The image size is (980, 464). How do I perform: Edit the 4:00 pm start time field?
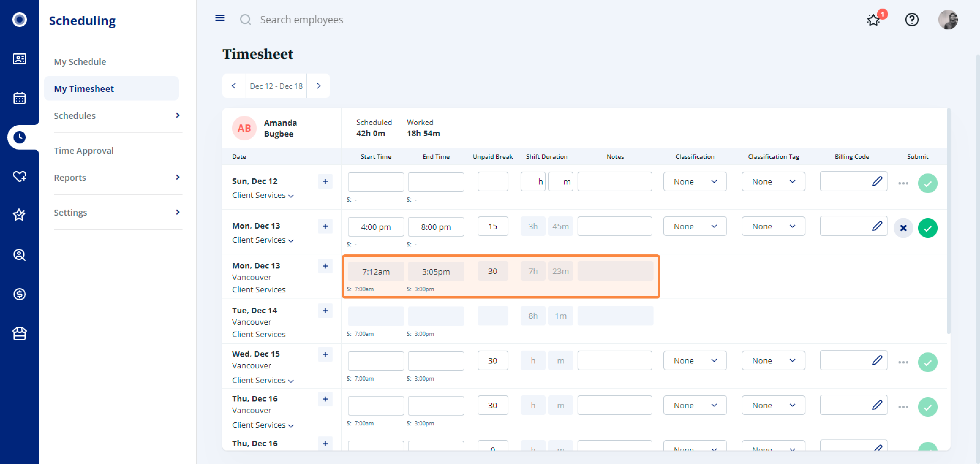(376, 227)
